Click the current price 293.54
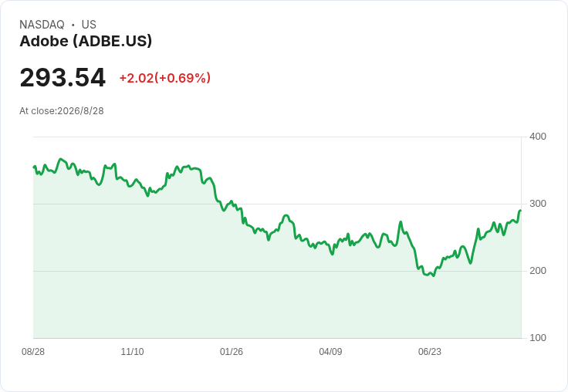Screen dimensions: 568x392 [x=63, y=77]
